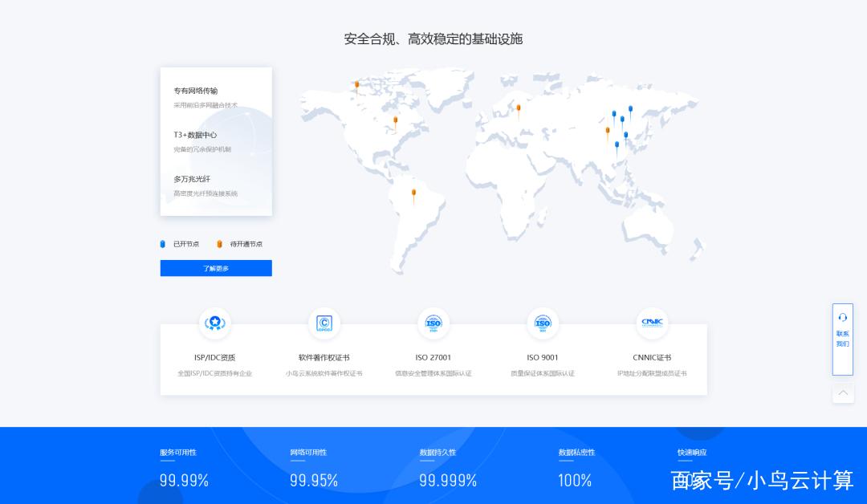Click 质量保证体系国际认证 description
The image size is (867, 504).
(543, 373)
